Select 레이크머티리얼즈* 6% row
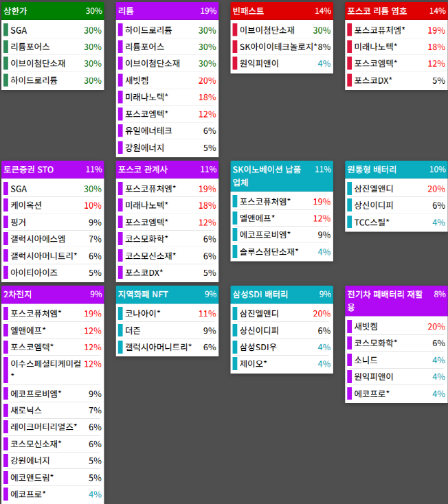Viewport: 448px width, 504px height. coord(53,427)
